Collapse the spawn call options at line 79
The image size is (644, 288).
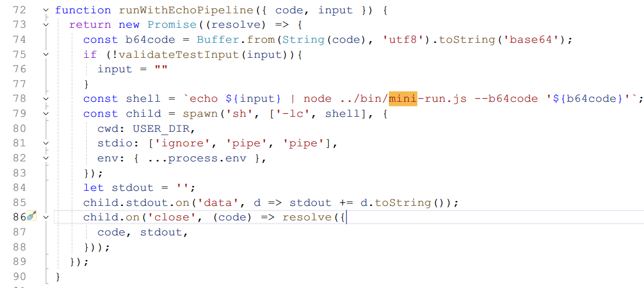tap(46, 114)
